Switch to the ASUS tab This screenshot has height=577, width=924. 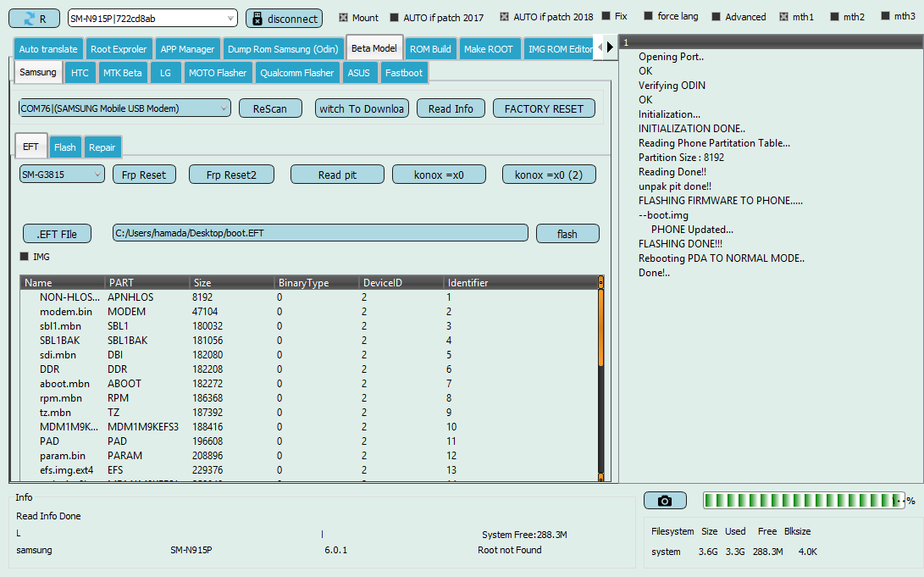click(359, 73)
